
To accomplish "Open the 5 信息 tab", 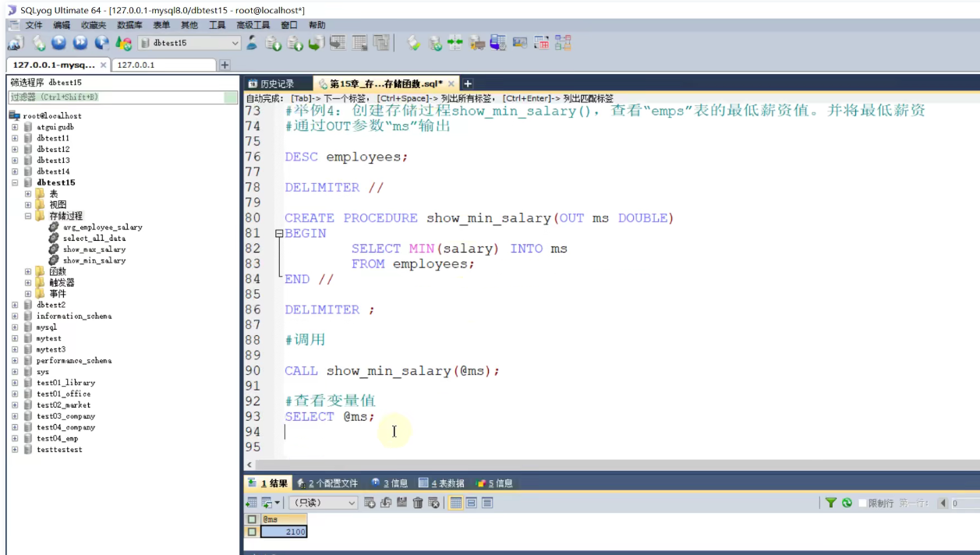I will click(494, 483).
